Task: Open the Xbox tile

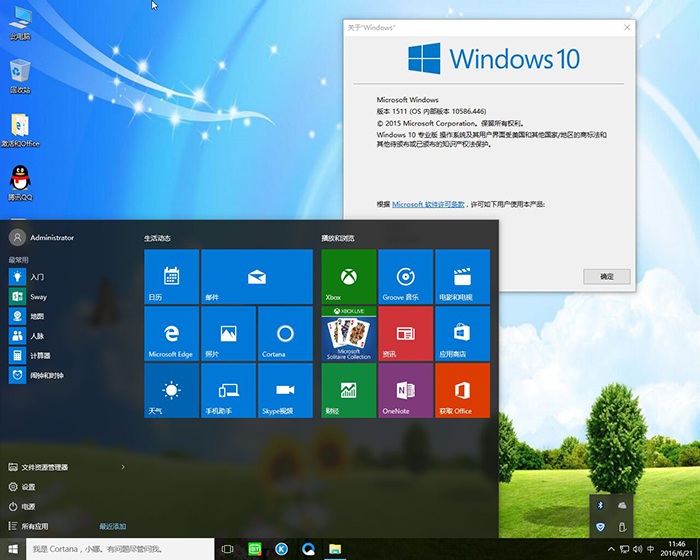Action: (x=348, y=277)
